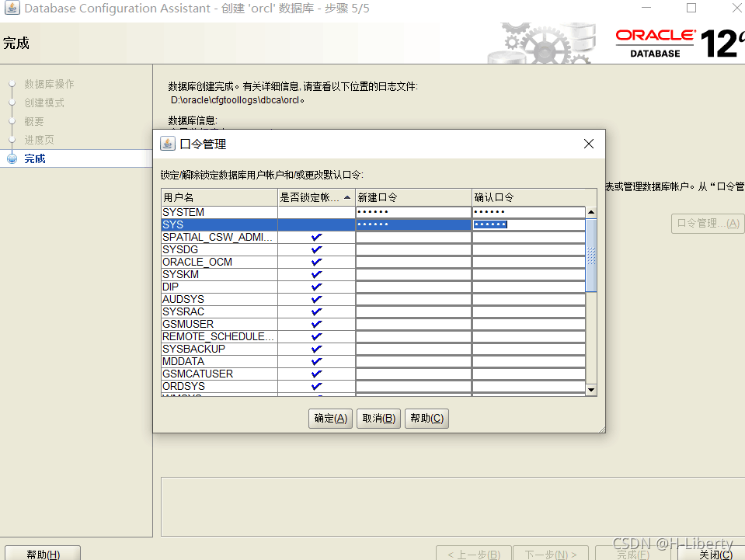Image resolution: width=745 pixels, height=560 pixels.
Task: Click new password field for SYS
Action: pyautogui.click(x=413, y=224)
